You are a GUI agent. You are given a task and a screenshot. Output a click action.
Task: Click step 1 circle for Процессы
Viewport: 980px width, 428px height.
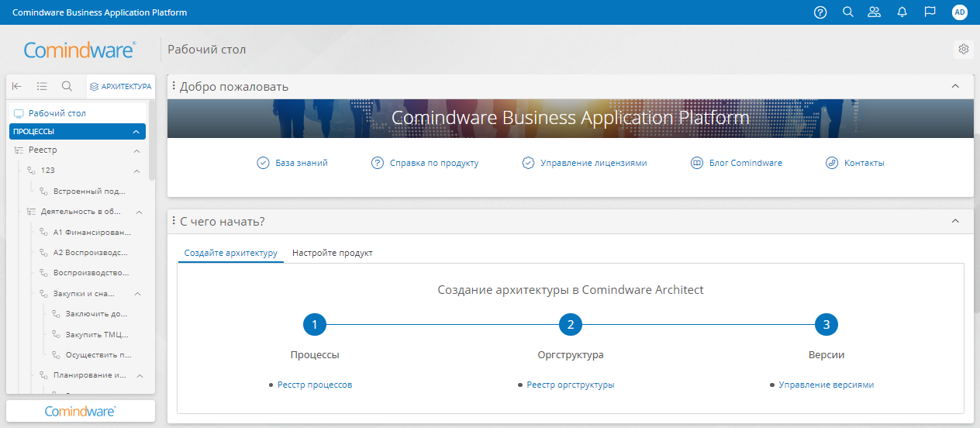(315, 325)
